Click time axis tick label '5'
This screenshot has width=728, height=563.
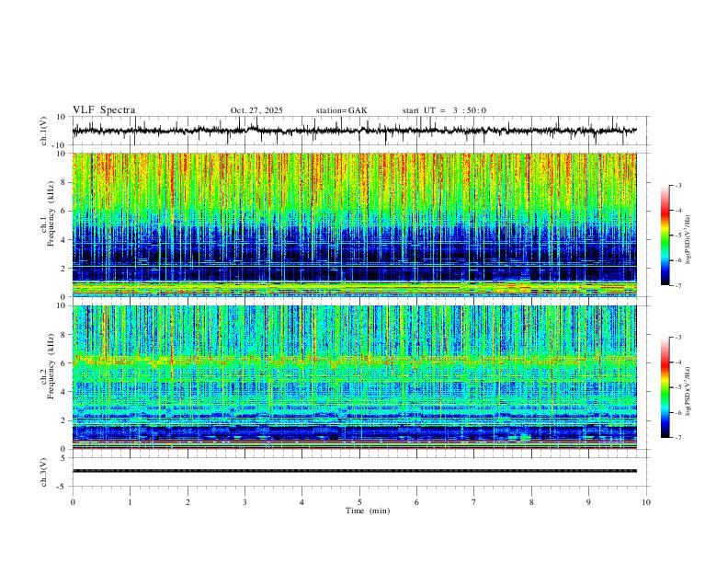point(359,502)
